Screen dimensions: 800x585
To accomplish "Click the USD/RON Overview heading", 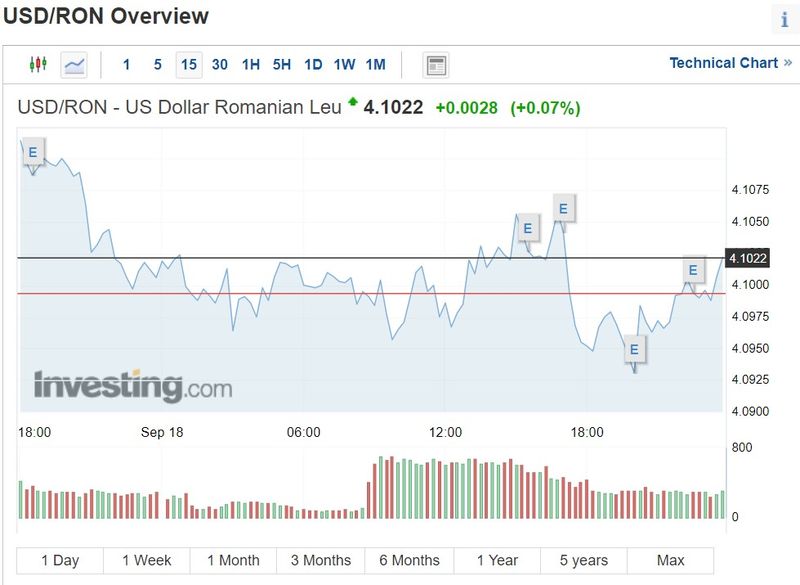I will click(x=106, y=17).
